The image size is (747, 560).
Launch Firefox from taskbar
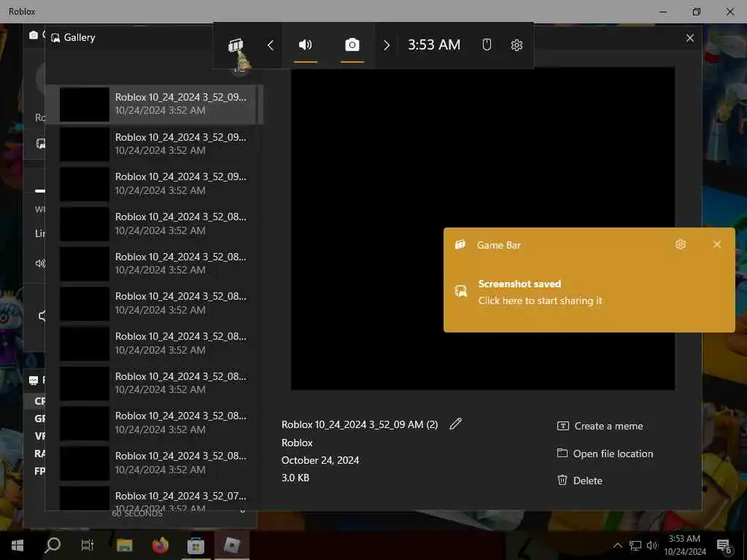point(160,545)
